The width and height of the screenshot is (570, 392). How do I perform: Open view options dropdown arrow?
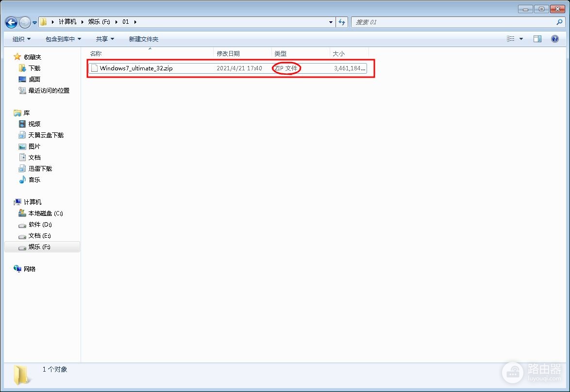coord(521,39)
